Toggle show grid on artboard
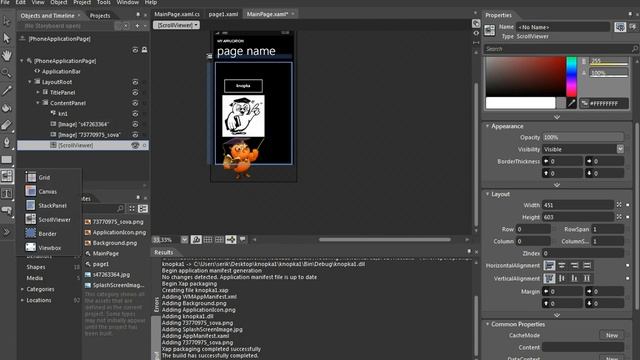The width and height of the screenshot is (640, 360). tap(208, 240)
